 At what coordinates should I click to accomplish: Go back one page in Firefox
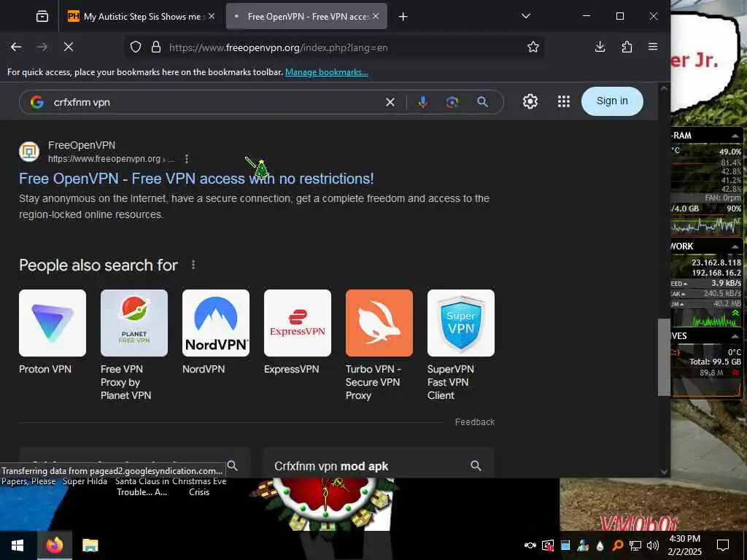pos(16,47)
